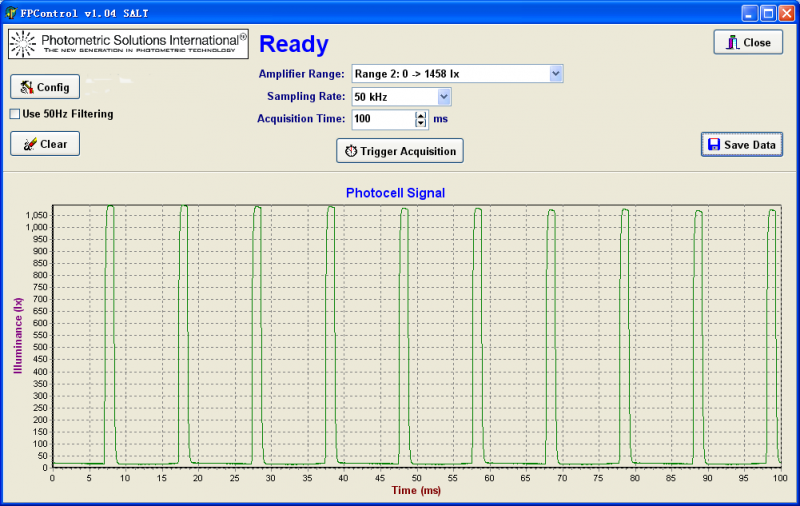Click the stopwatch icon on Trigger Acquisition
The width and height of the screenshot is (800, 506).
coord(351,151)
